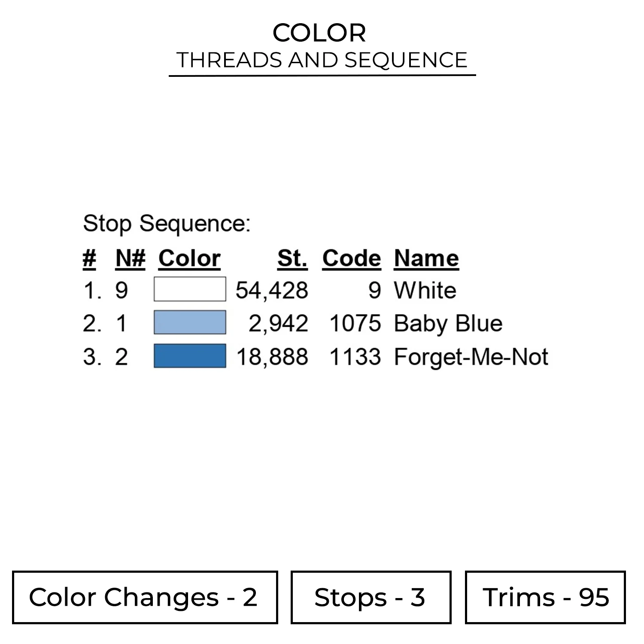644x644 pixels.
Task: Pick the Forget-Me-Not dark blue swatch
Action: click(190, 356)
